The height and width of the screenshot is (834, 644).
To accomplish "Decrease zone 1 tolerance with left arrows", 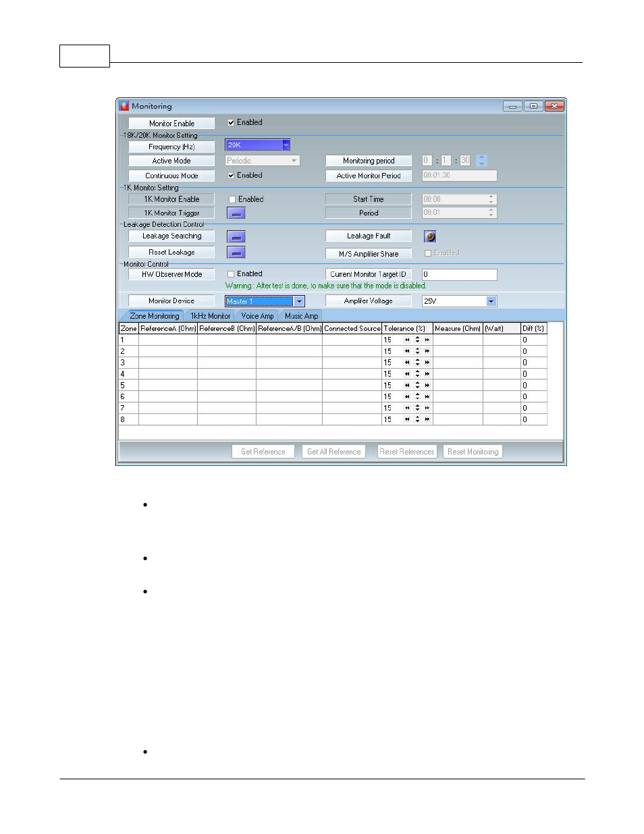I will 407,340.
